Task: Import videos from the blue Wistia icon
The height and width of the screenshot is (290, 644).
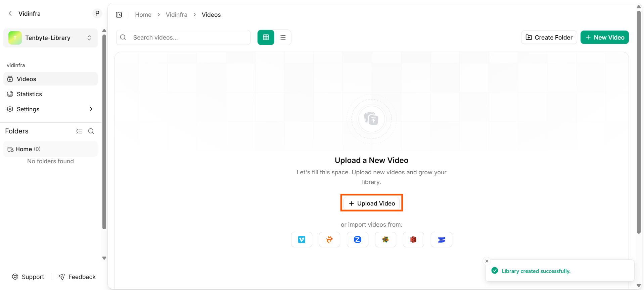Action: click(x=442, y=239)
